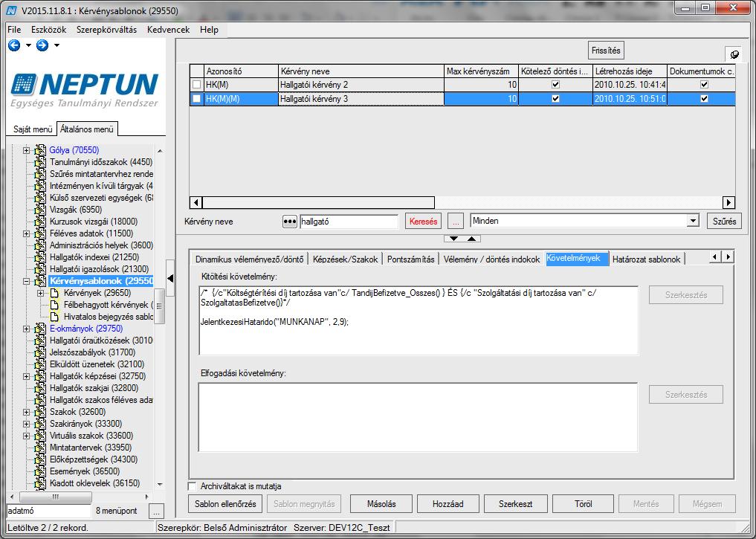This screenshot has width=756, height=539.
Task: Click the forward navigation arrow icon
Action: point(42,45)
